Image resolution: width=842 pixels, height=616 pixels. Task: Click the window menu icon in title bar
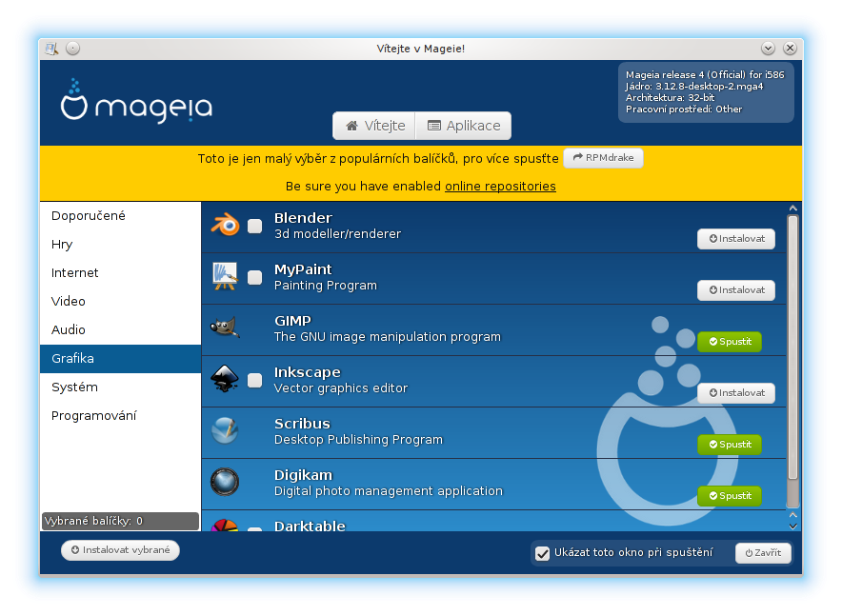51,48
